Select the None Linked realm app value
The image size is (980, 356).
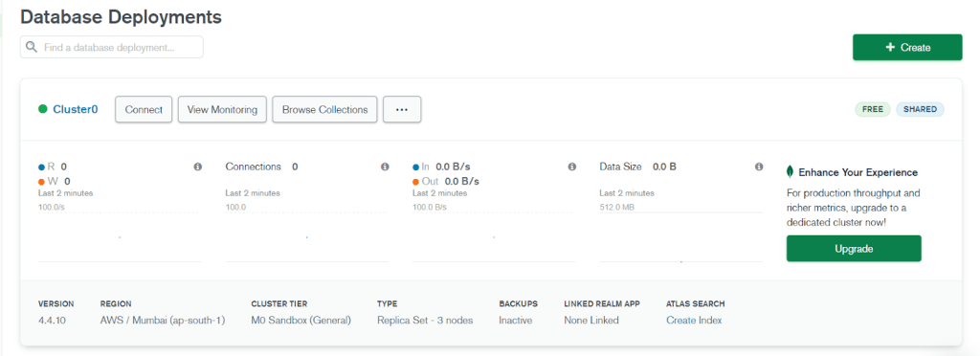(591, 321)
